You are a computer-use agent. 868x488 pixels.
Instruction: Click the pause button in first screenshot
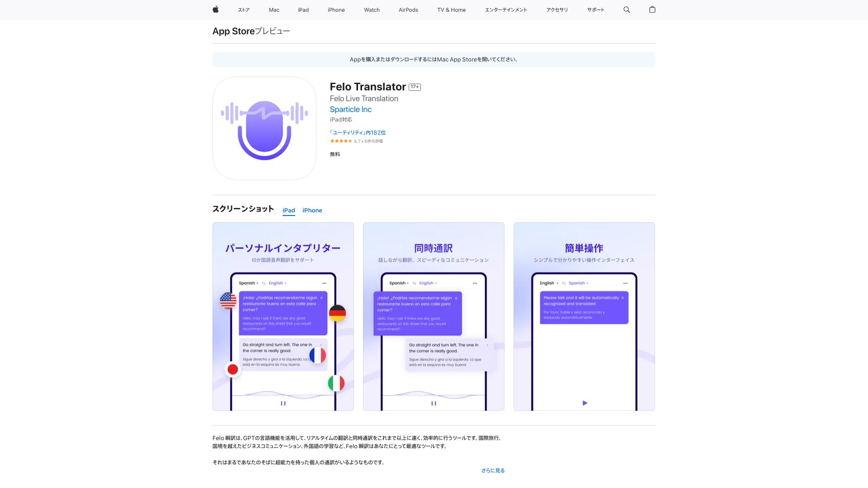[x=283, y=403]
